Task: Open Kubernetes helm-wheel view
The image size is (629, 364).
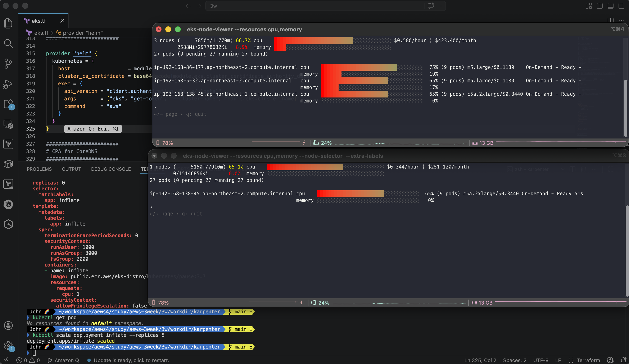Action: click(8, 204)
